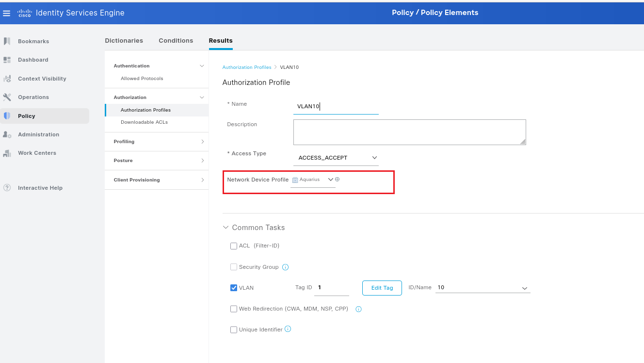Screen dimensions: 644x363
Task: Collapse the Common Tasks section
Action: click(x=225, y=227)
